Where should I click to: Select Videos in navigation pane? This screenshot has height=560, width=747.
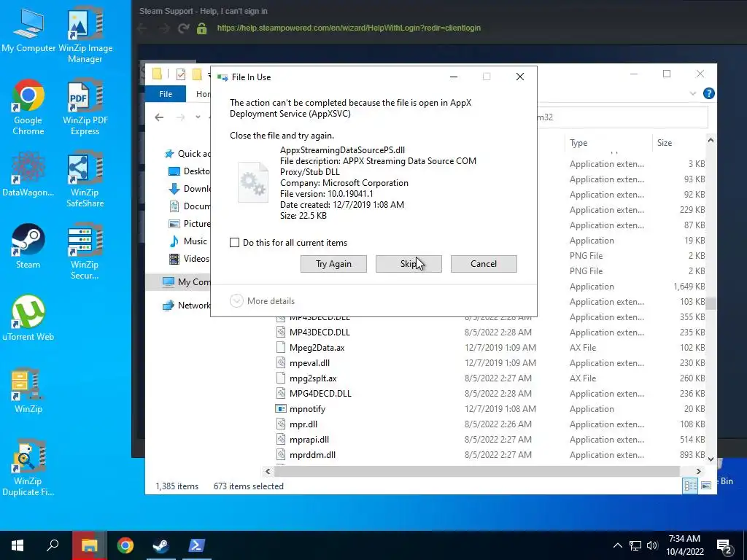pyautogui.click(x=189, y=259)
